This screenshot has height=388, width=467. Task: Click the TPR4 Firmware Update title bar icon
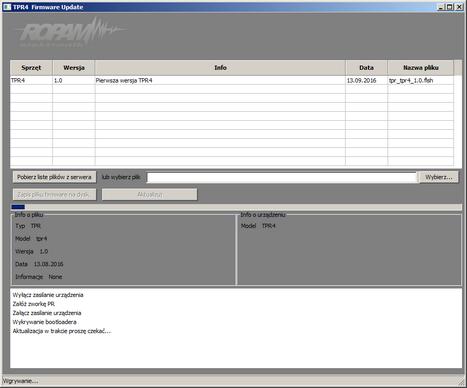pos(7,7)
